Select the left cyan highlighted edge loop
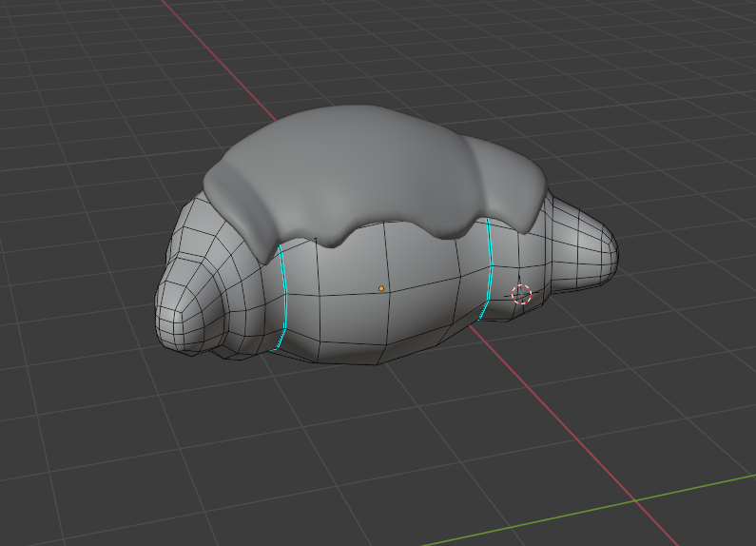The height and width of the screenshot is (546, 756). tap(283, 297)
